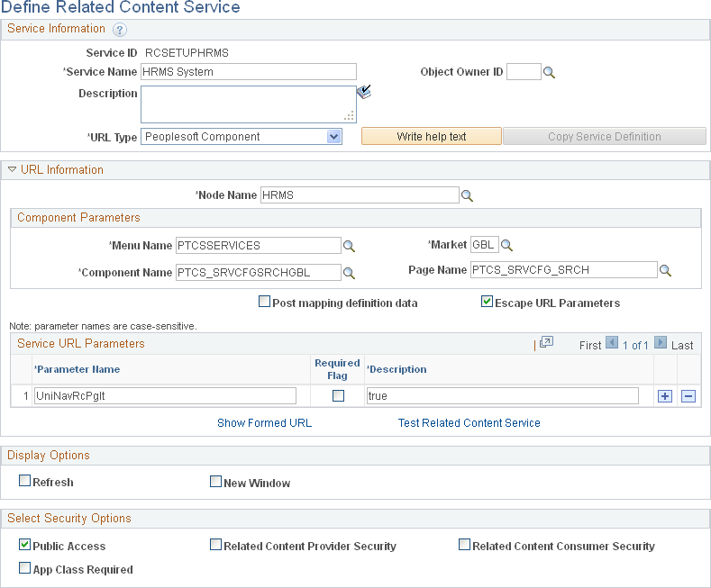
Task: Open the Page Name lookup
Action: tap(665, 270)
